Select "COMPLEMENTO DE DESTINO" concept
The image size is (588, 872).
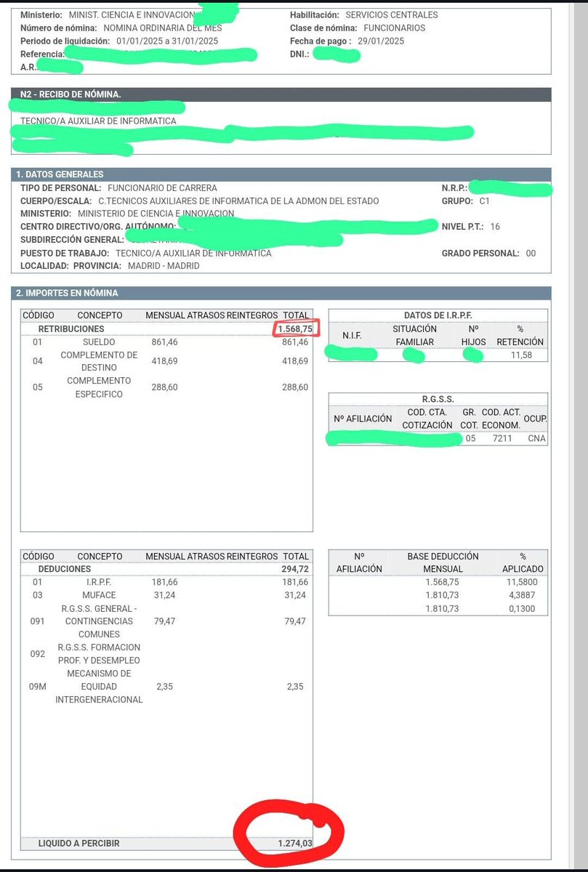(99, 361)
